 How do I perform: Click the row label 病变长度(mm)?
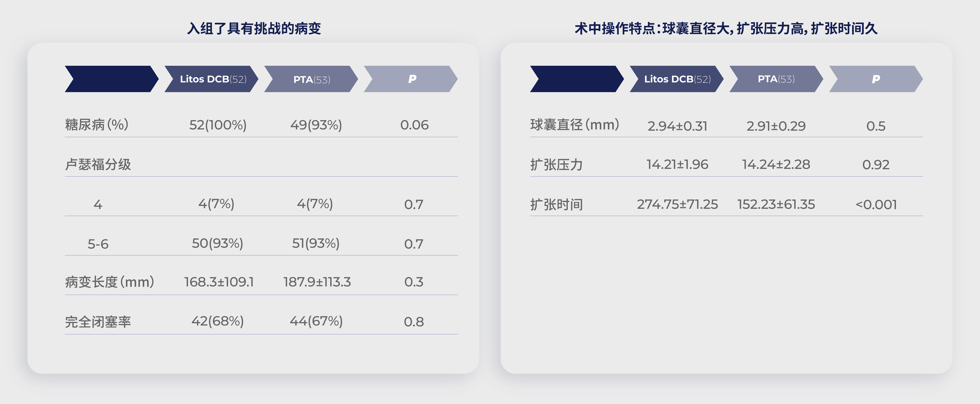[x=110, y=282]
